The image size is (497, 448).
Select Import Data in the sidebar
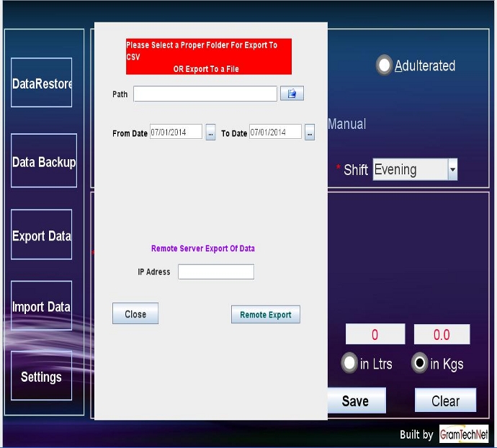click(42, 306)
